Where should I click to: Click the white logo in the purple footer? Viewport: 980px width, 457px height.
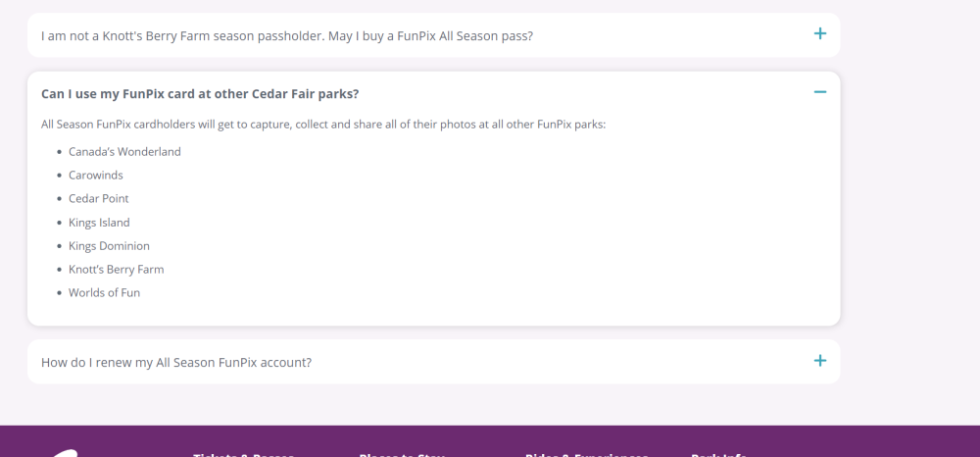pos(64,452)
